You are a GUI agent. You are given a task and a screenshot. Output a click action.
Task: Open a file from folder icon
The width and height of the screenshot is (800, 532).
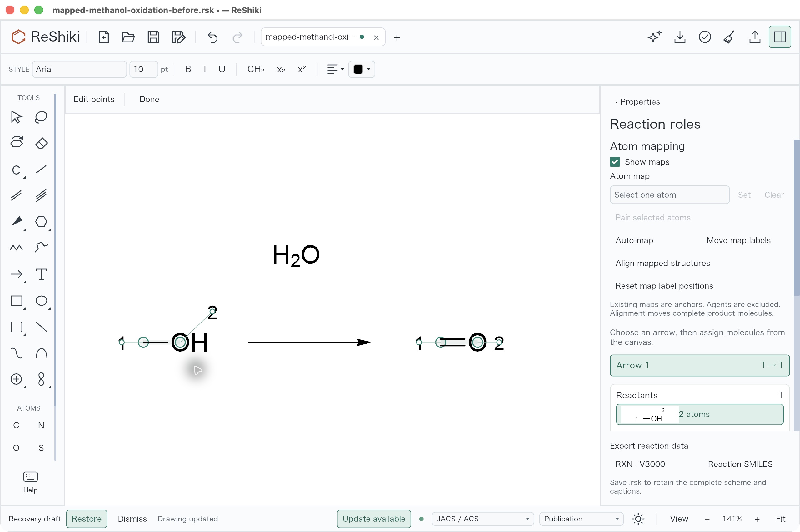pyautogui.click(x=128, y=37)
